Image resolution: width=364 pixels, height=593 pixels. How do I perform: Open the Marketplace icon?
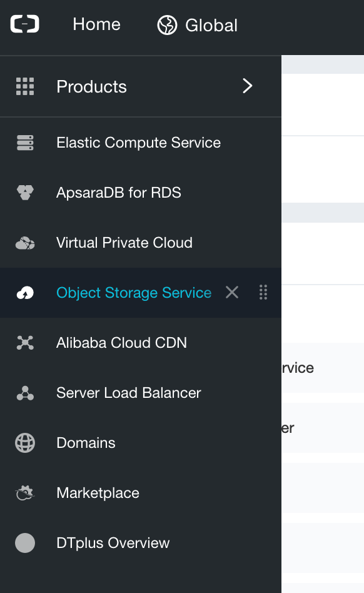24,492
